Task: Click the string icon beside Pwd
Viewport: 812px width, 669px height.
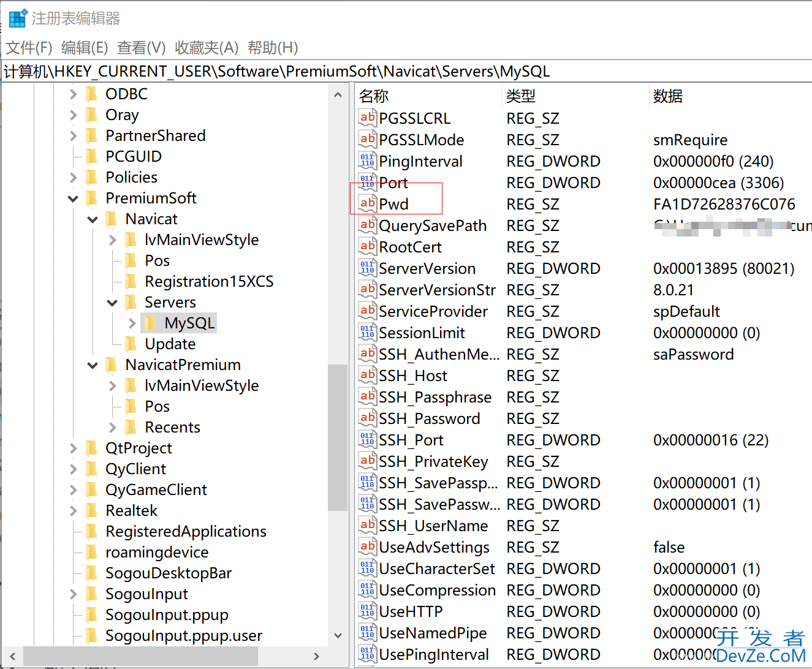Action: coord(367,203)
